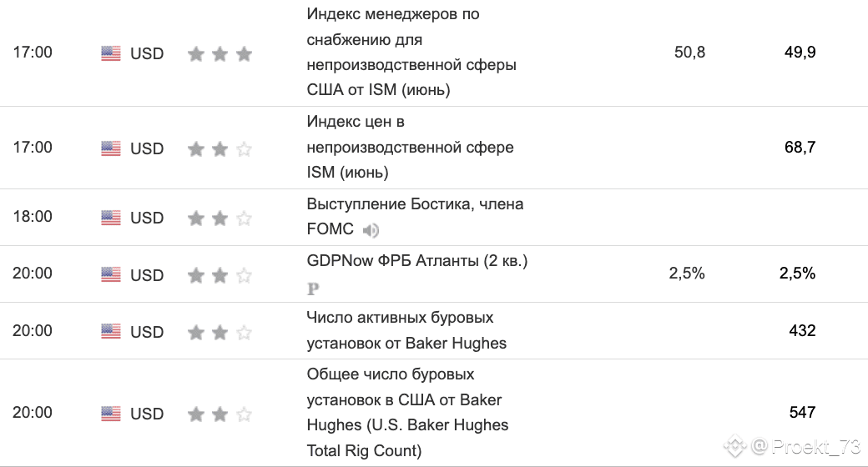The height and width of the screenshot is (467, 868).
Task: Click US flag in ISM non-manufacturing PMI row
Action: pos(111,53)
